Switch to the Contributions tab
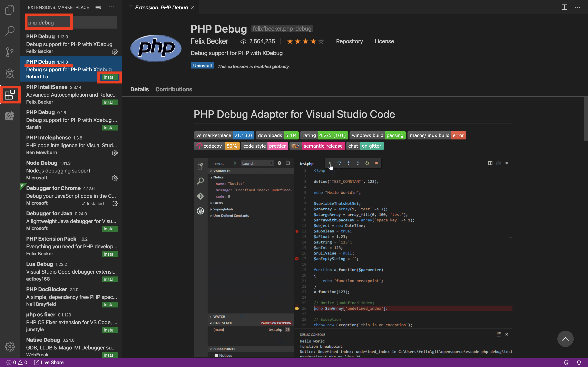This screenshot has width=588, height=367. [174, 89]
